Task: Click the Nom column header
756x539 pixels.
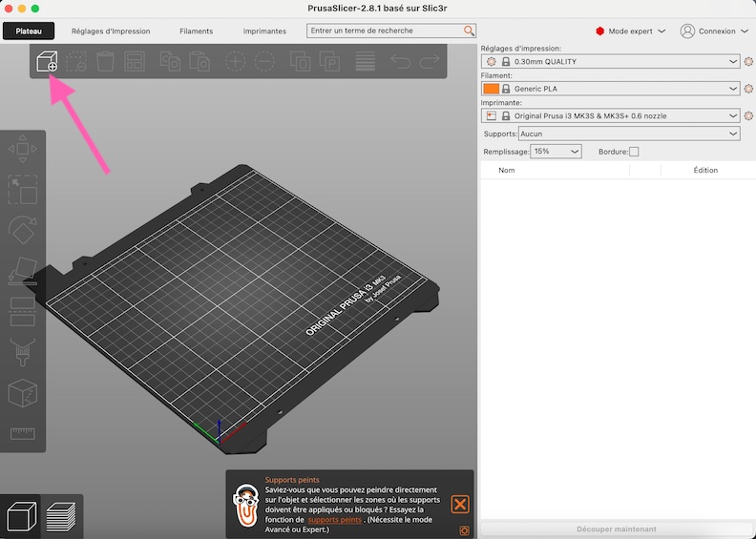Action: pyautogui.click(x=506, y=170)
